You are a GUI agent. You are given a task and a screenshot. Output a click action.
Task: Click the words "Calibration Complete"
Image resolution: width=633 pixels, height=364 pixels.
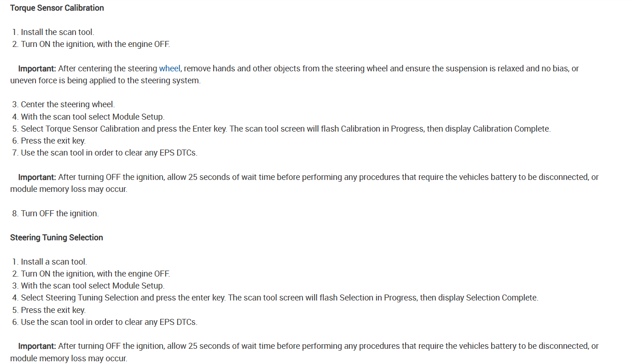click(511, 129)
